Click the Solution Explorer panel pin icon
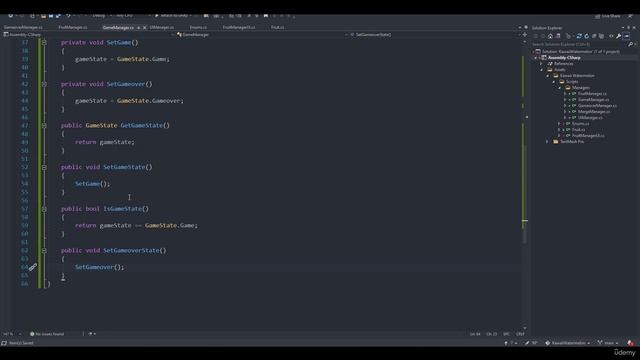Image resolution: width=640 pixels, height=360 pixels. click(x=629, y=28)
